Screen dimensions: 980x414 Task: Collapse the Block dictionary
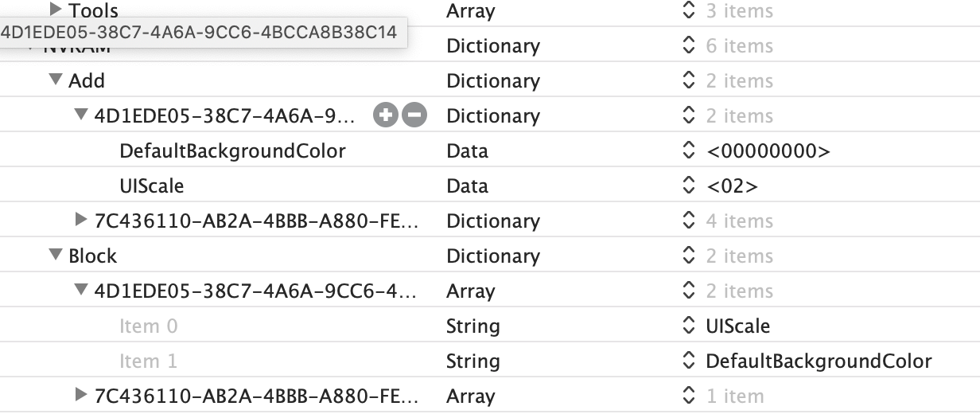(x=55, y=256)
